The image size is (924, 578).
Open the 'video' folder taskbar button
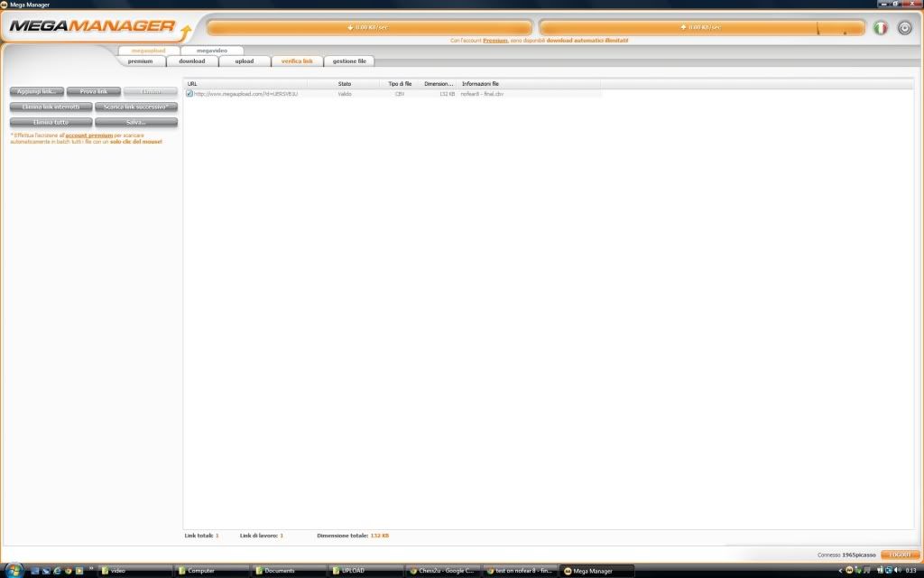coord(134,571)
